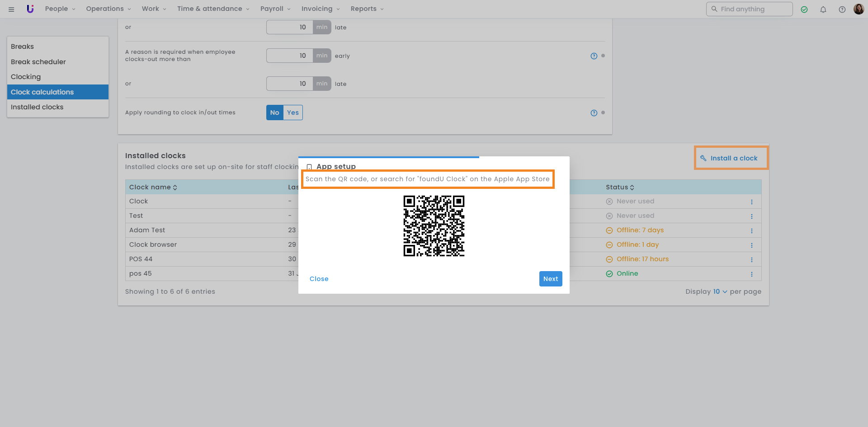Open row options for Clock entry

point(752,202)
